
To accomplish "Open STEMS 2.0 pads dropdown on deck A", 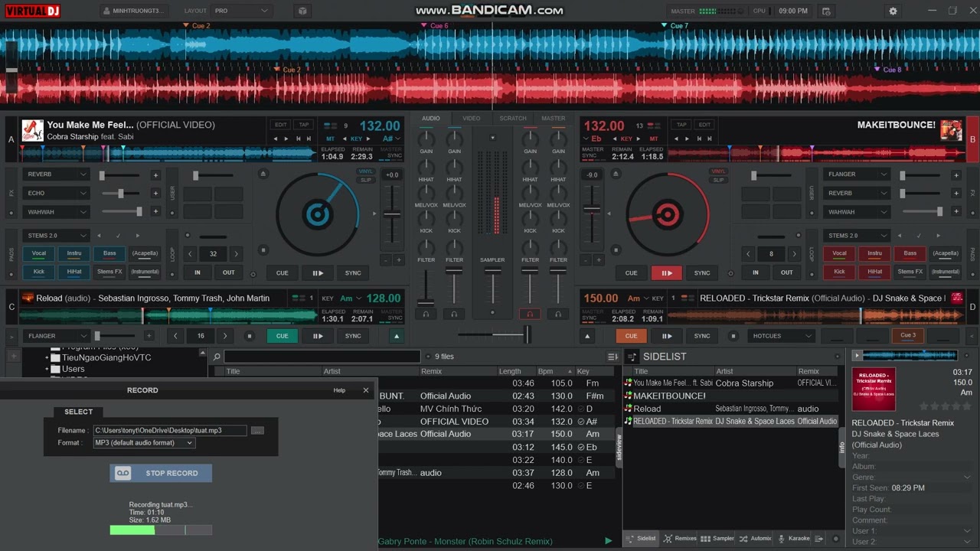I will pos(57,236).
